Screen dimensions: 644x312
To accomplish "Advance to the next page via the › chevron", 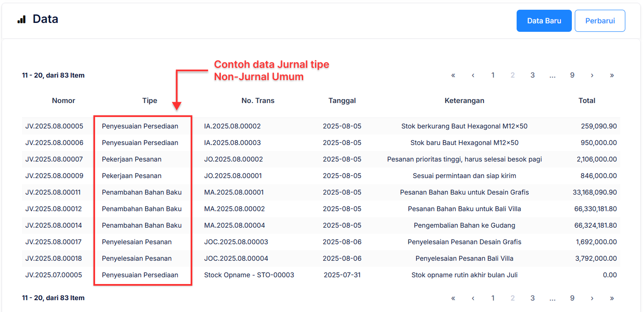I will 592,75.
